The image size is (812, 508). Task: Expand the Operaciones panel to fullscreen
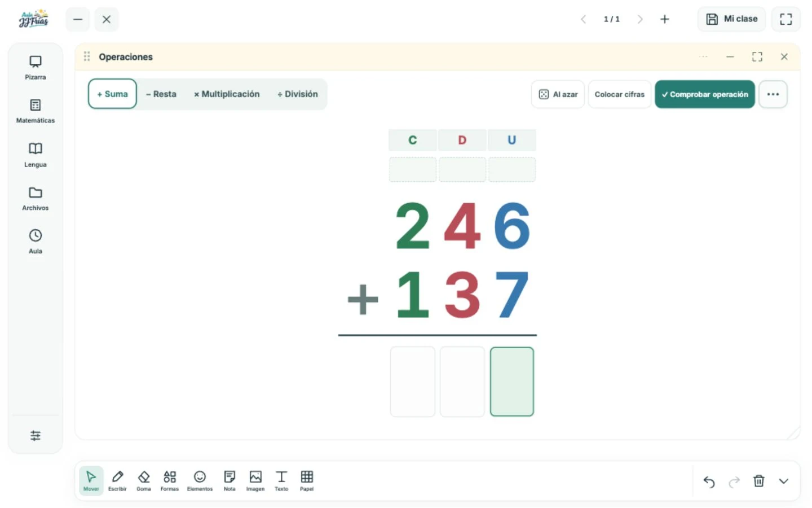coord(757,57)
